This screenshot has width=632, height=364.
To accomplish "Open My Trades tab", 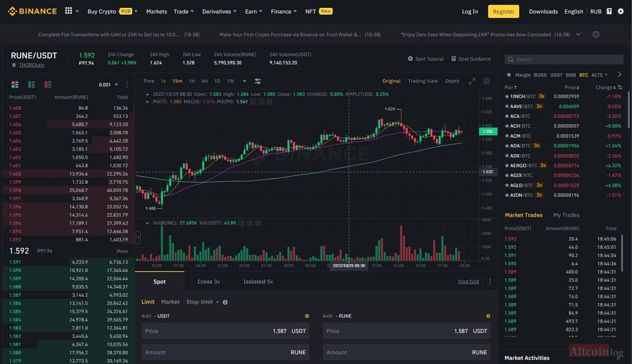I will click(566, 215).
